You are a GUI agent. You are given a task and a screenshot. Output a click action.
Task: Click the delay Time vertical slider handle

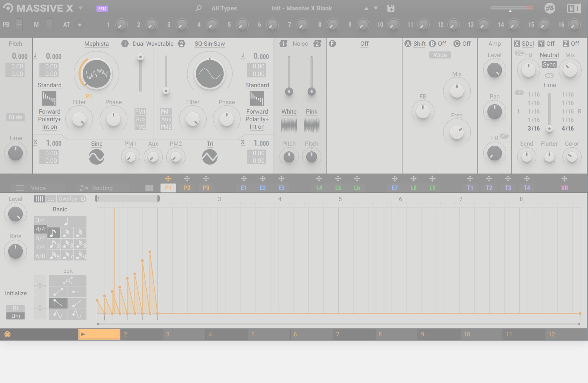[549, 129]
